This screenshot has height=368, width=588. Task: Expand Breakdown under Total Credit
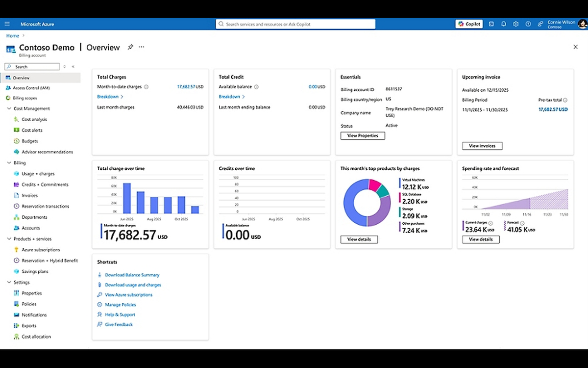click(x=232, y=97)
